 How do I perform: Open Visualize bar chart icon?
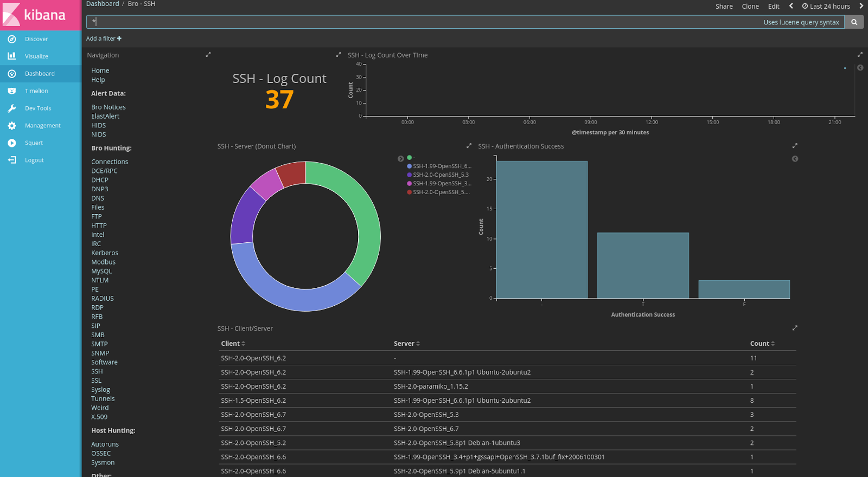pyautogui.click(x=12, y=56)
